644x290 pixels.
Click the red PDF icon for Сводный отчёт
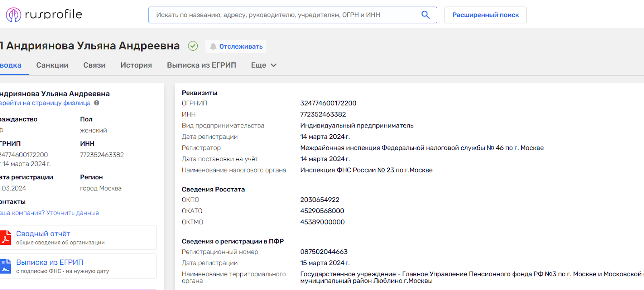[x=5, y=237]
